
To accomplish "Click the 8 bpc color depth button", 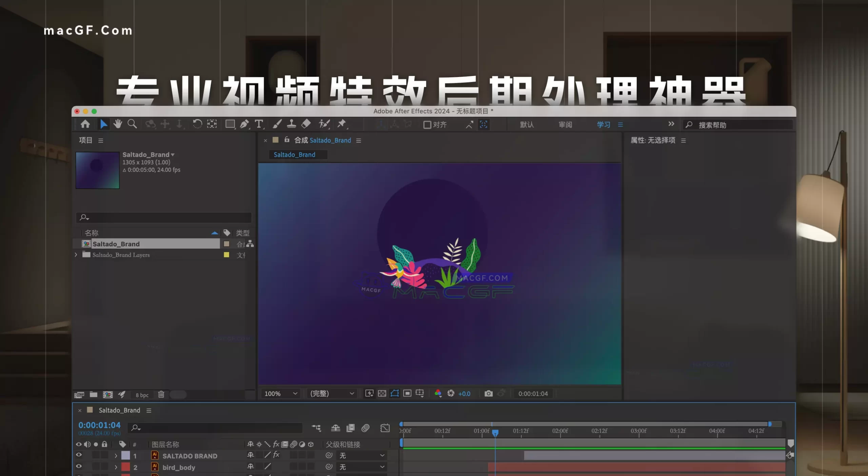I will (142, 395).
